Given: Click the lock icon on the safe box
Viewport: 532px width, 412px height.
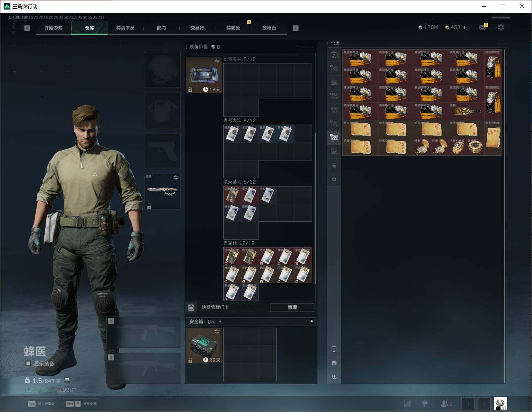Looking at the screenshot, I should click(190, 360).
